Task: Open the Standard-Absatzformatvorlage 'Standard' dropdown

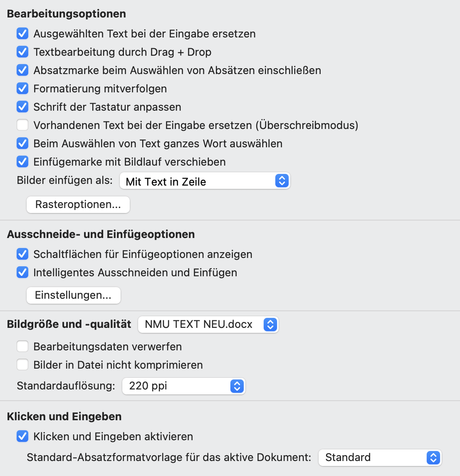Action: coord(380,458)
